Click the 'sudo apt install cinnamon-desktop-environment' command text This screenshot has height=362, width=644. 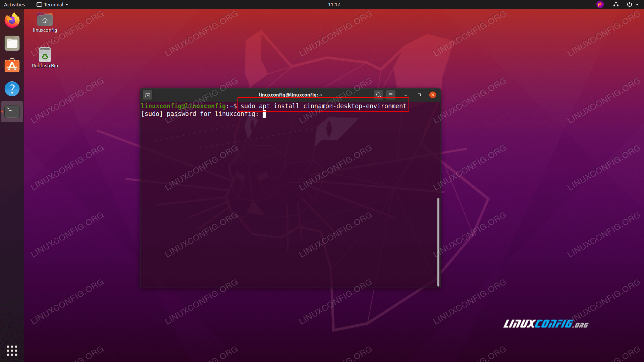(323, 106)
